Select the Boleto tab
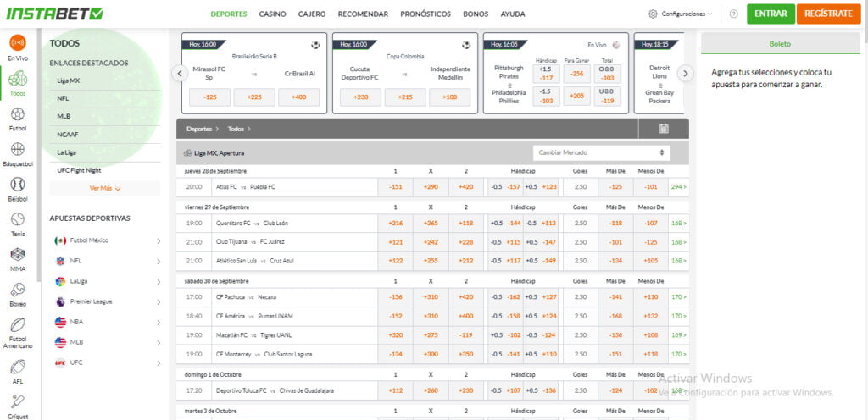Screen dimensions: 868x420 point(781,44)
